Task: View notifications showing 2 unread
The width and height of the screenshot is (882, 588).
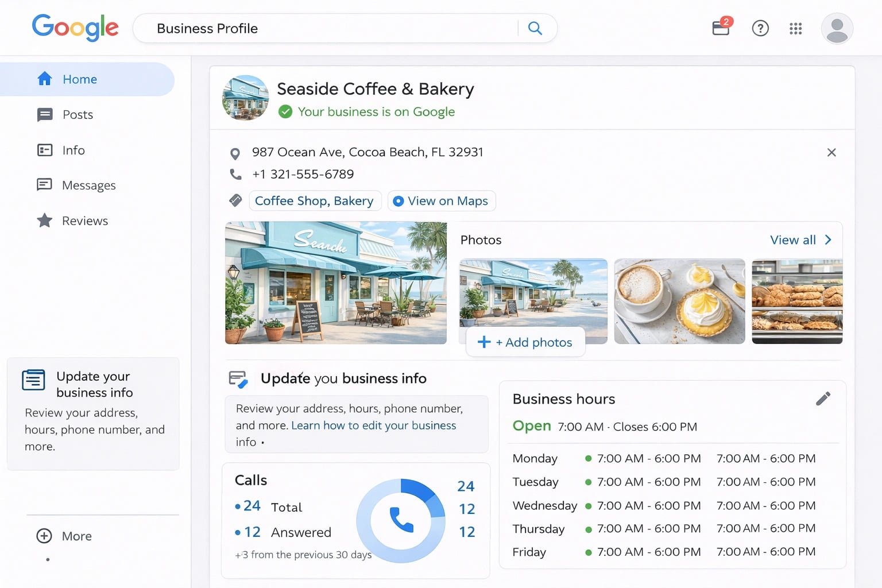Action: coord(720,28)
